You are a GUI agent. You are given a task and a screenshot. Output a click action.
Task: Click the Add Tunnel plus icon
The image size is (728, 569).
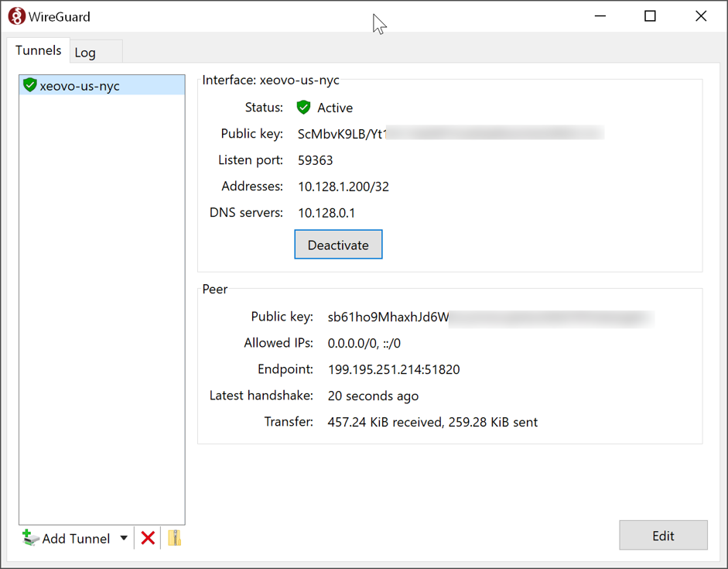pos(31,538)
